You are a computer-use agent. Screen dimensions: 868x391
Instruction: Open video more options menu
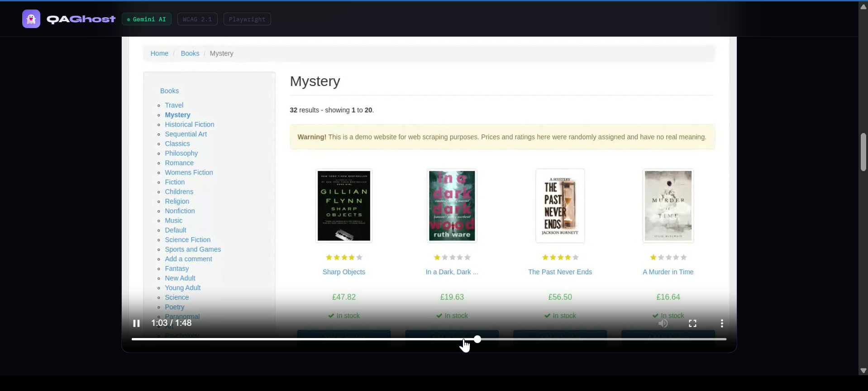(x=722, y=323)
